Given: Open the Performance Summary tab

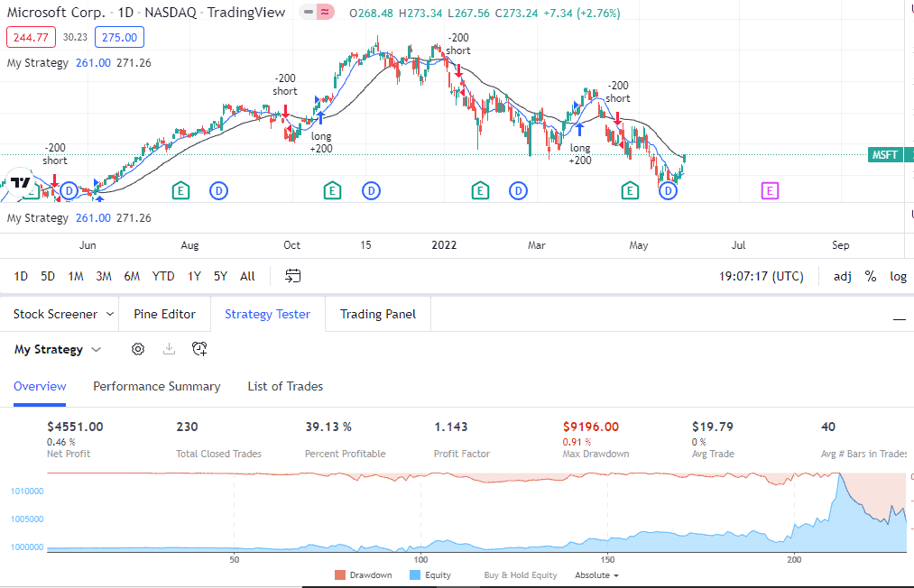Looking at the screenshot, I should [157, 386].
